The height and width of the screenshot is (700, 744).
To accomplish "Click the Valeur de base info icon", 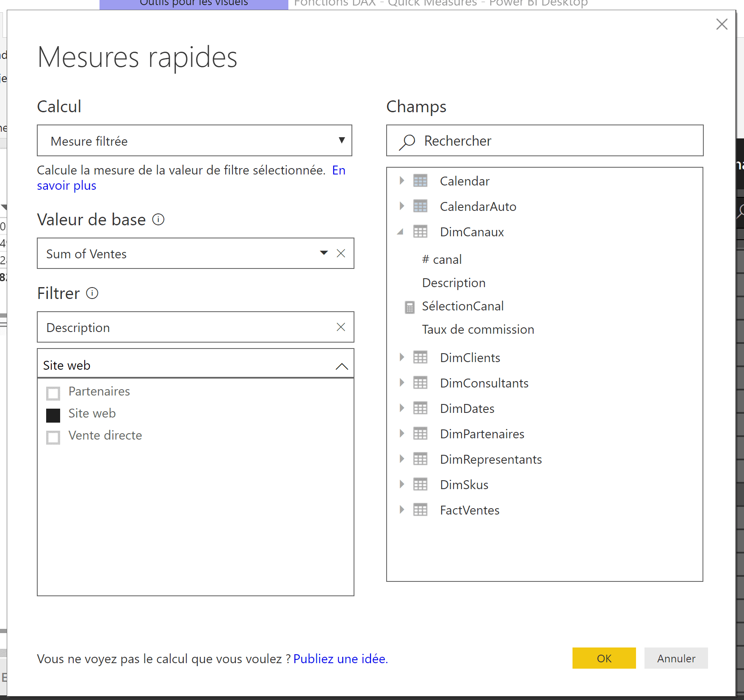I will (x=158, y=220).
